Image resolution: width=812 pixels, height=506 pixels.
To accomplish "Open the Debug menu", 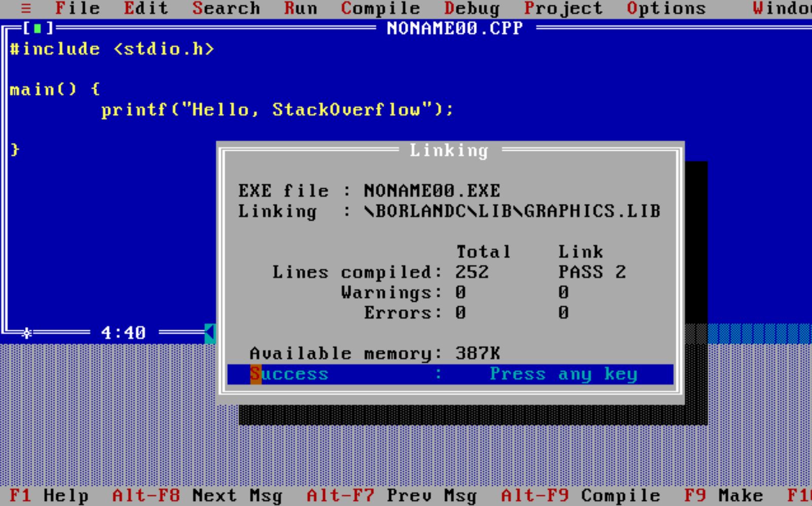I will pos(471,8).
